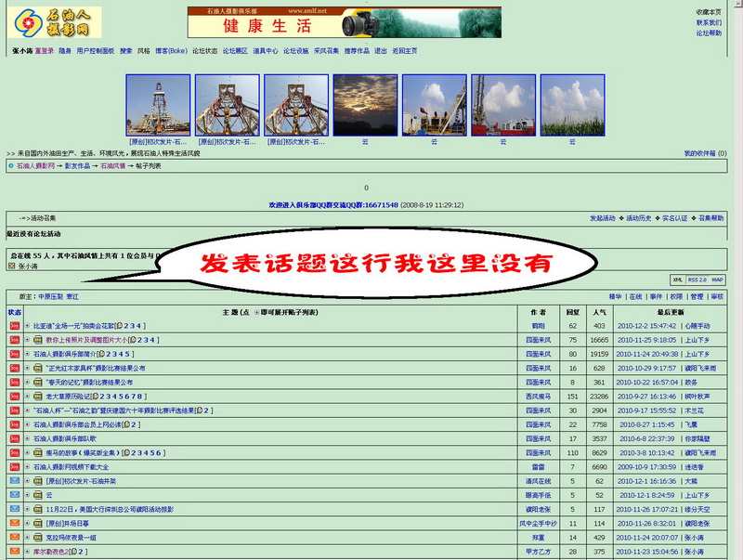Expand the 石油人杯 competition result row
This screenshot has width=743, height=560.
click(28, 410)
